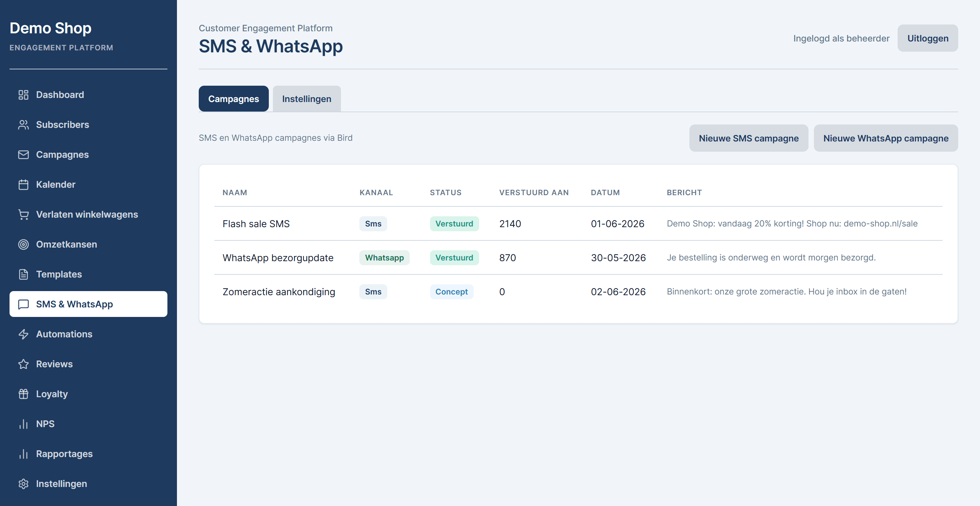Click the date 01-06-2026
The image size is (980, 506).
click(618, 224)
